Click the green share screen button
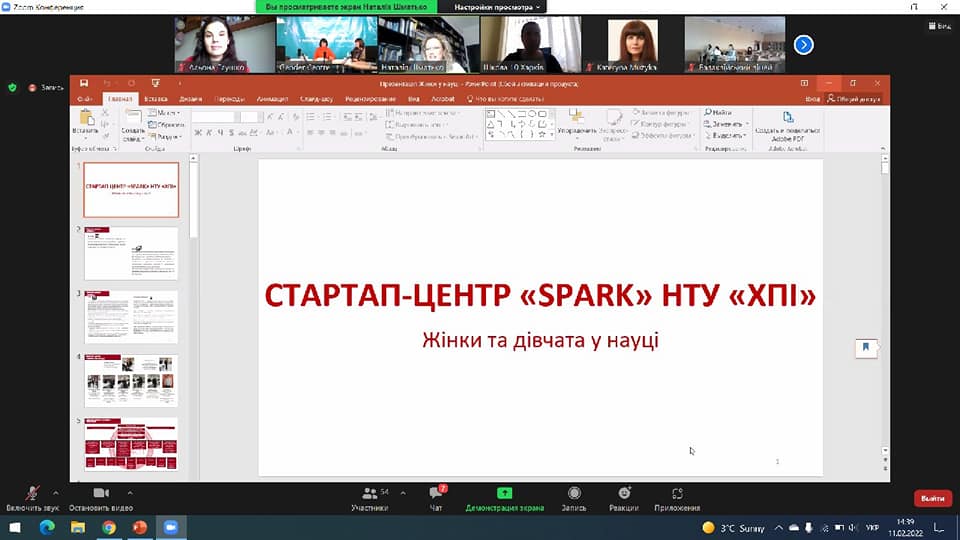The height and width of the screenshot is (540, 960). click(504, 494)
